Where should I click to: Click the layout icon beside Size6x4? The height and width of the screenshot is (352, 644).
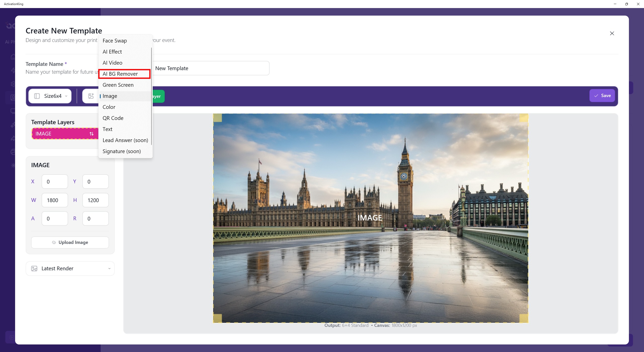[37, 96]
